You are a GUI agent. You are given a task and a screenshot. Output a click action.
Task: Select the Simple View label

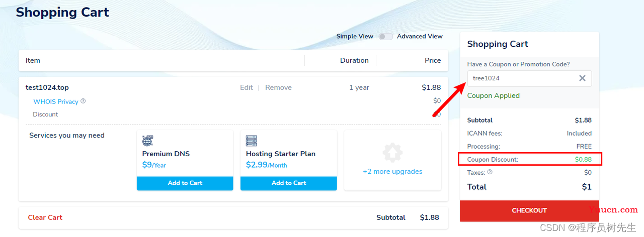(x=355, y=36)
